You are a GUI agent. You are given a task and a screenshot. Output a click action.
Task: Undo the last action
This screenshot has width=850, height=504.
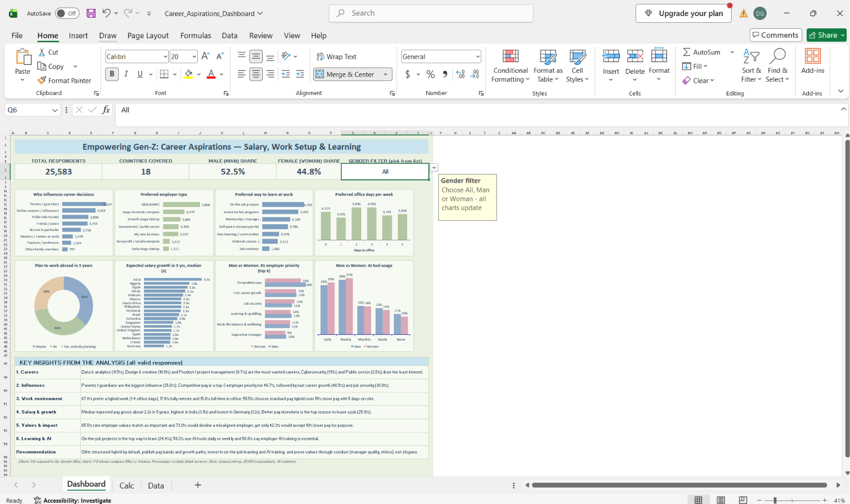[x=106, y=13]
